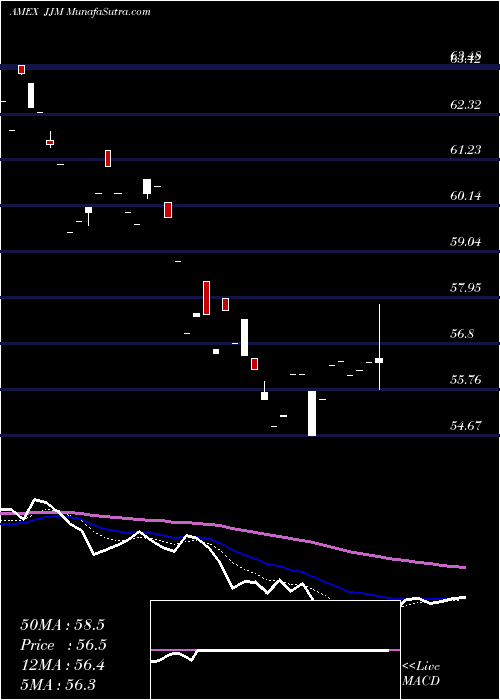The height and width of the screenshot is (700, 500).
Task: Click the <<Live MACD label
Action: (x=421, y=673)
